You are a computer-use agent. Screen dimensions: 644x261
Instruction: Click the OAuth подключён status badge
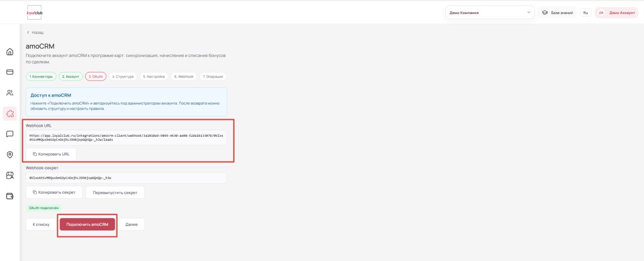coord(44,208)
